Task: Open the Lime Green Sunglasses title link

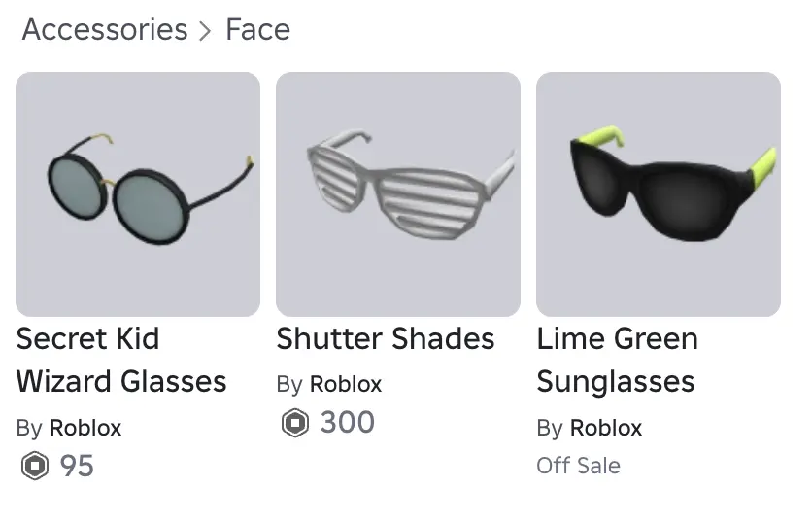Action: point(617,360)
